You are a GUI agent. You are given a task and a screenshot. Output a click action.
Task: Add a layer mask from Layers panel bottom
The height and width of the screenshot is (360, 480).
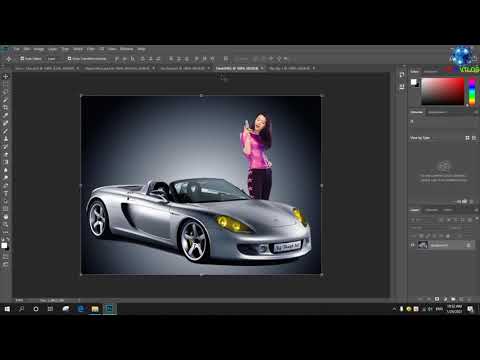pos(437,299)
